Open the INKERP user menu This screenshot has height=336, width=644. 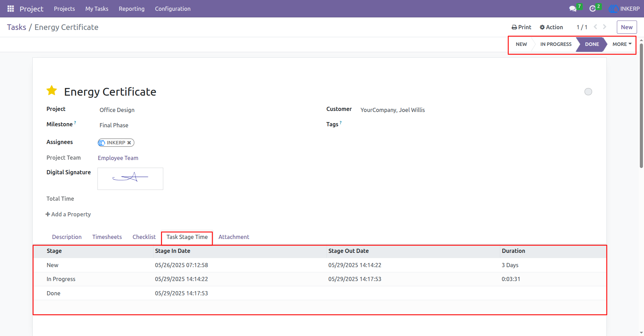pyautogui.click(x=624, y=9)
